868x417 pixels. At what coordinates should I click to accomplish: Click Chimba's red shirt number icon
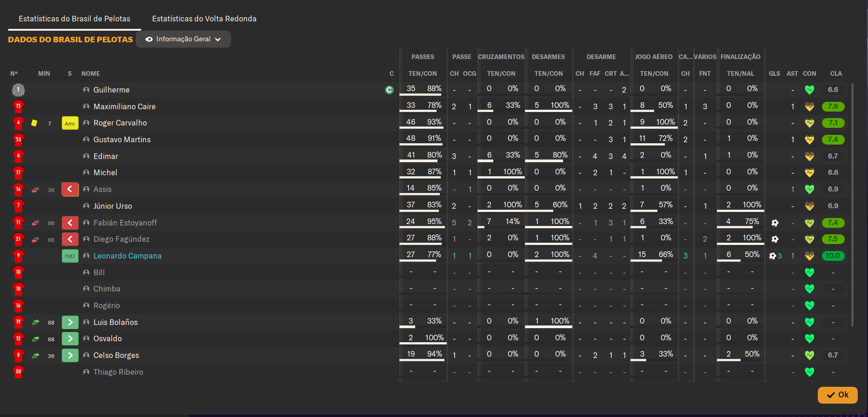(x=18, y=289)
